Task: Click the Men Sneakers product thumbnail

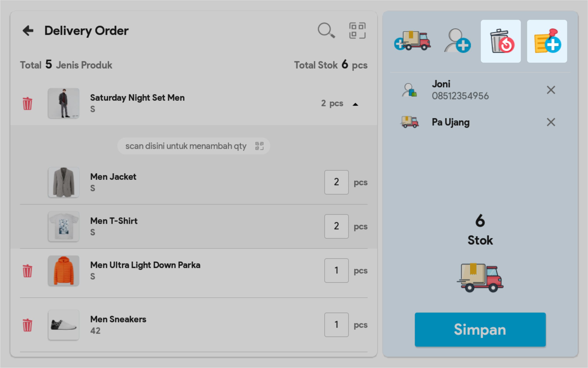Action: pos(64,325)
